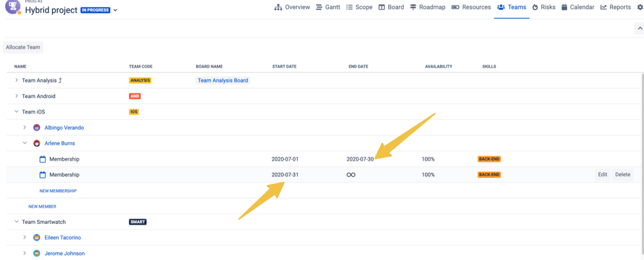Click the vertical scrollbar of teams table
This screenshot has height=260, width=644.
642,165
